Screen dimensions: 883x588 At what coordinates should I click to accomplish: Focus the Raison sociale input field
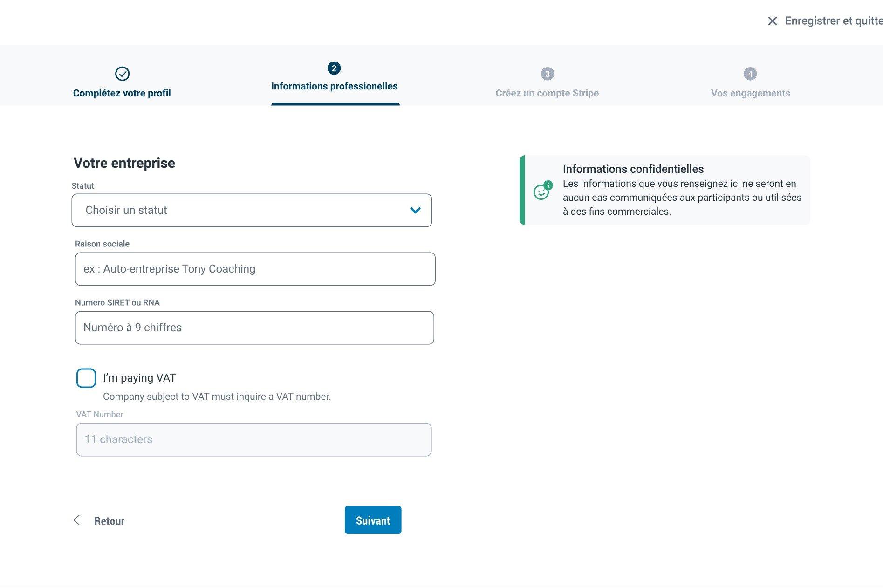[x=255, y=269]
